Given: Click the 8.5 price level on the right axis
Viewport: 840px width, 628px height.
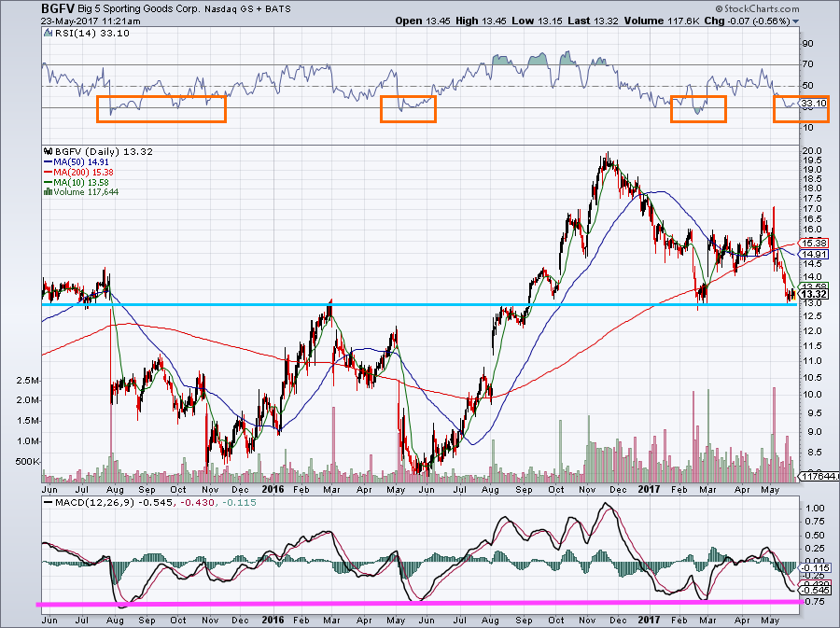Looking at the screenshot, I should pyautogui.click(x=812, y=453).
